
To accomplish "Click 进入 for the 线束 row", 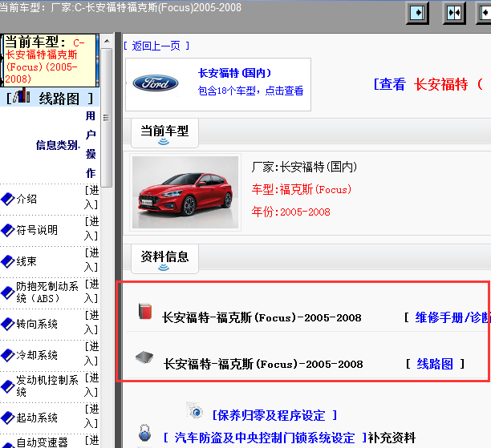I will (91, 260).
